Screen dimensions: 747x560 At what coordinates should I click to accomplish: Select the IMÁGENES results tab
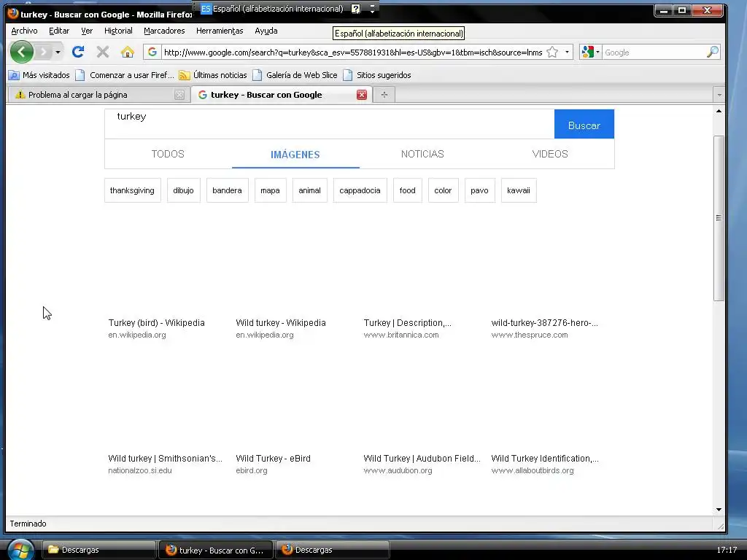point(295,155)
